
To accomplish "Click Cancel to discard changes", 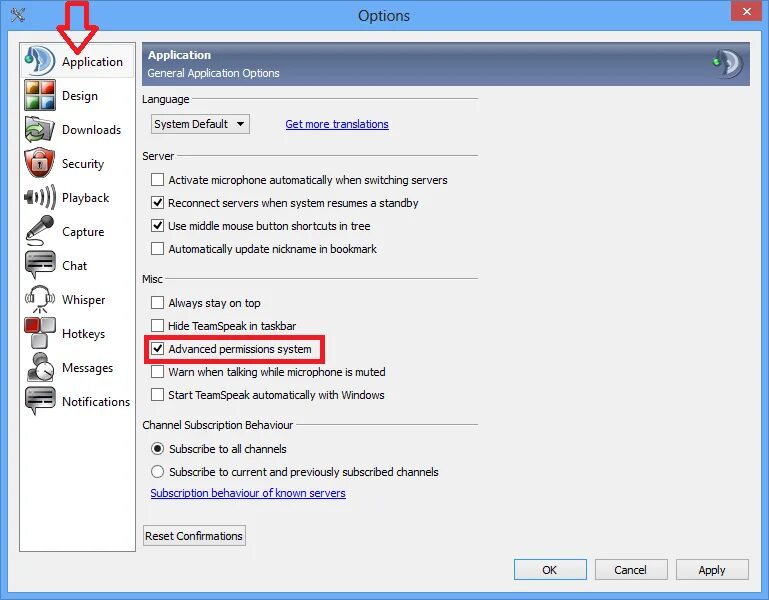I will click(631, 570).
